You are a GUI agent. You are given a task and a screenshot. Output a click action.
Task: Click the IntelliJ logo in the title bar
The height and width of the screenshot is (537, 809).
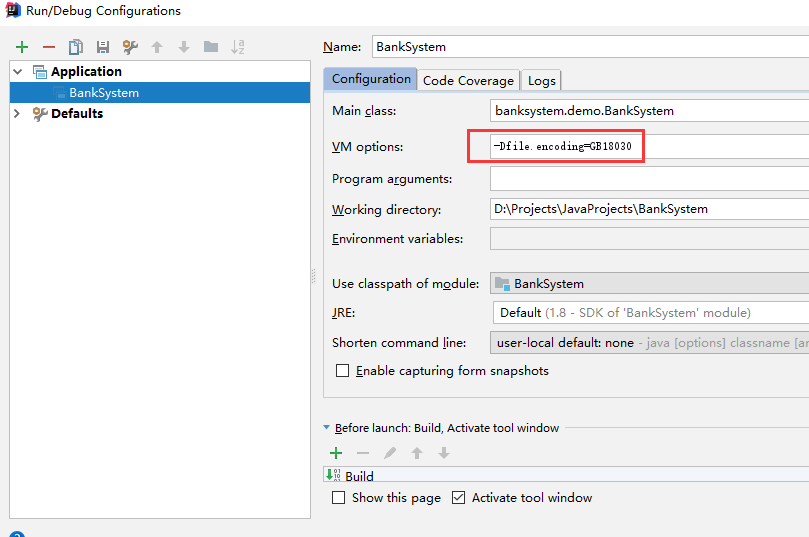[13, 10]
